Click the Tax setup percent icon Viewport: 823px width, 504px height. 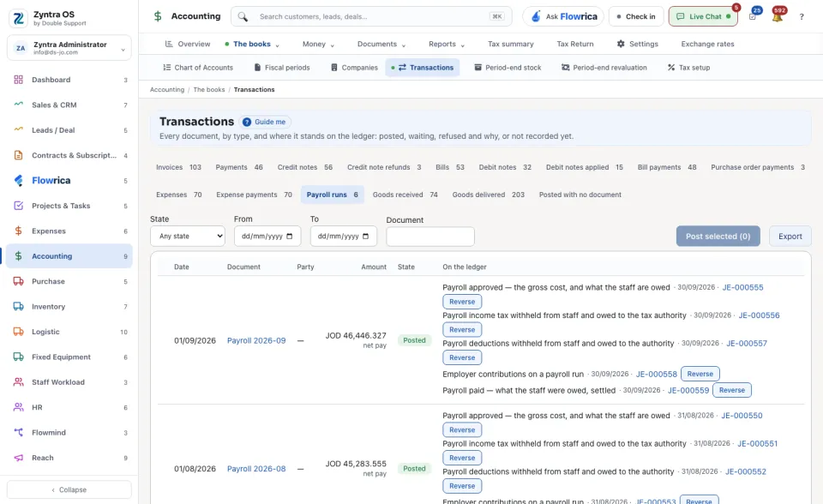671,67
